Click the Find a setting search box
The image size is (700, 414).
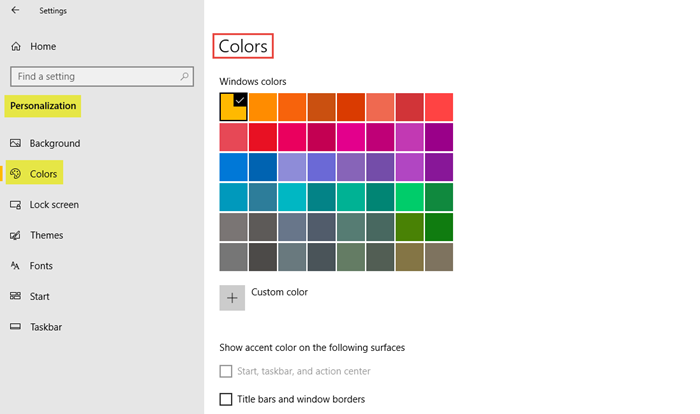pyautogui.click(x=95, y=76)
